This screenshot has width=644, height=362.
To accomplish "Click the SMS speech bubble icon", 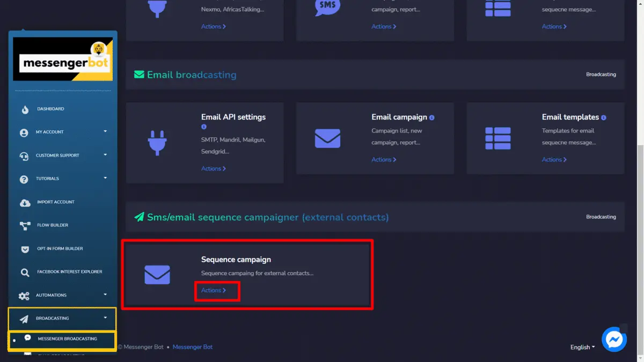I will click(x=327, y=6).
